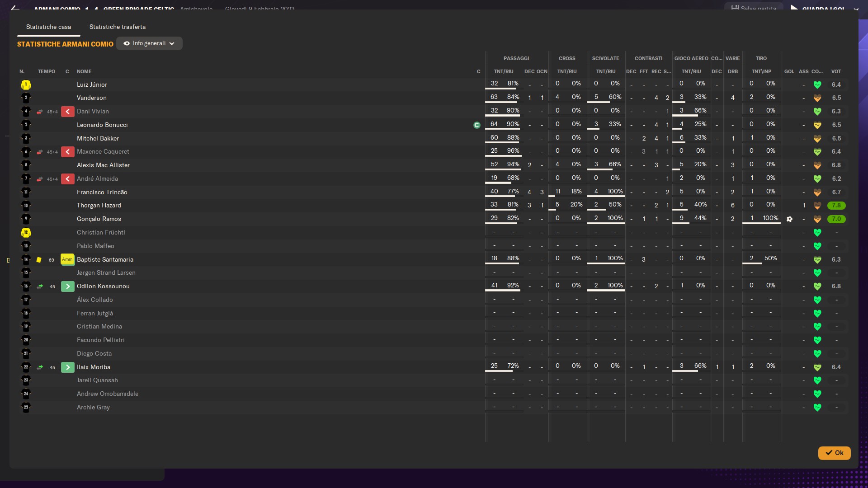The height and width of the screenshot is (488, 868).
Task: Click Thorgan Hazard's 7.8 rating badge
Action: pyautogui.click(x=836, y=206)
